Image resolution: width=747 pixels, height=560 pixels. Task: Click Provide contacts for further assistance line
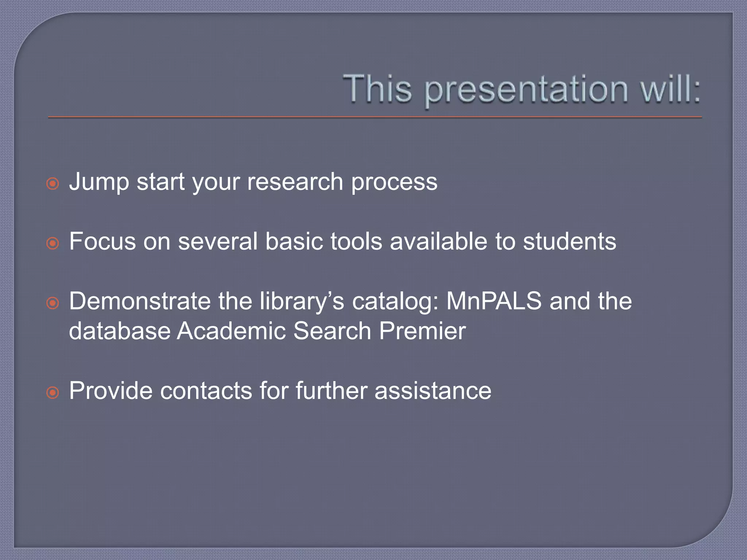[280, 391]
